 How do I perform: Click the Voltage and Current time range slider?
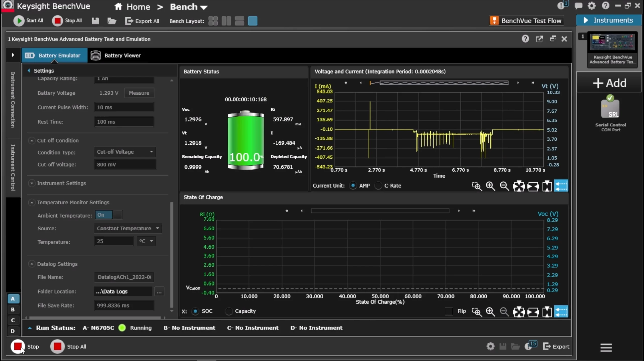[444, 83]
